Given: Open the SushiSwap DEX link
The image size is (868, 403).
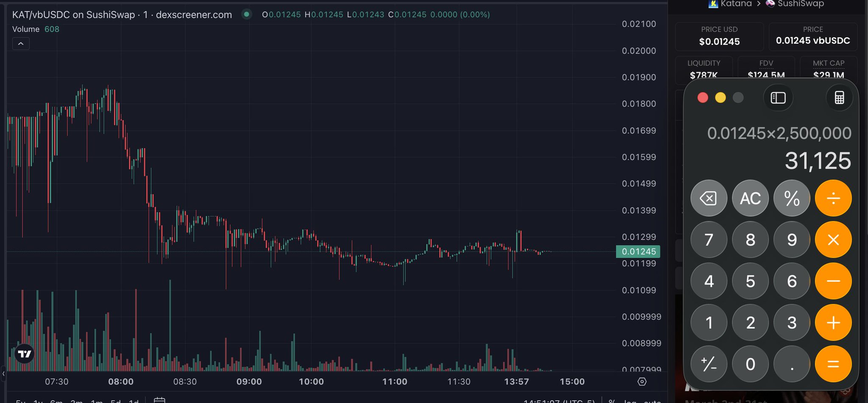Looking at the screenshot, I should 795,4.
